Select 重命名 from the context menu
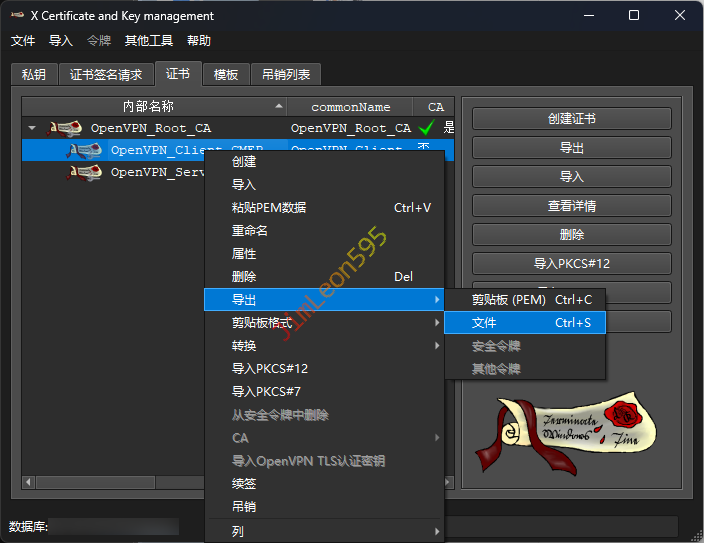Screen dimensions: 704x543 point(250,231)
